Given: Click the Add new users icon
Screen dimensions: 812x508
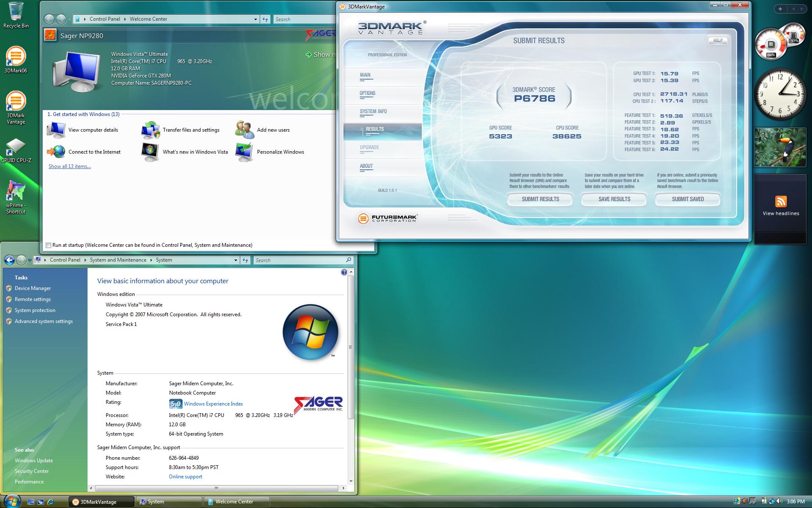Looking at the screenshot, I should [244, 130].
